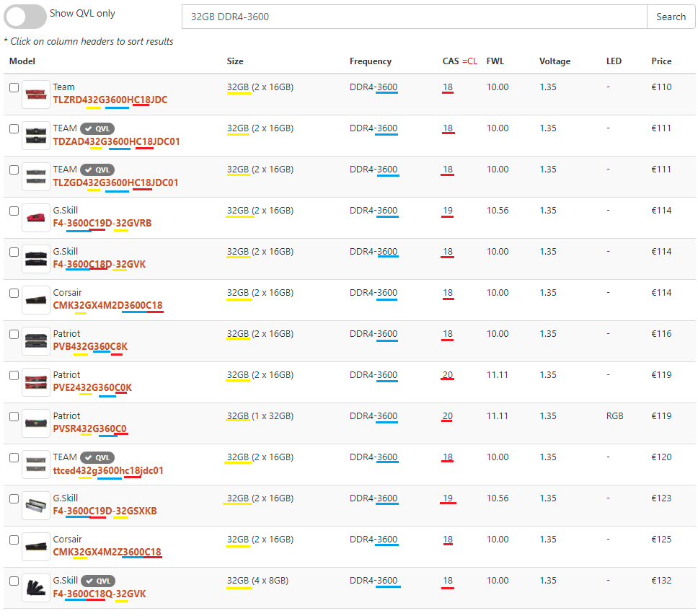Screen dimensions: 698x616
Task: Click the RAM thumbnail for CMK32GX4M2D3600C18
Action: pos(36,300)
